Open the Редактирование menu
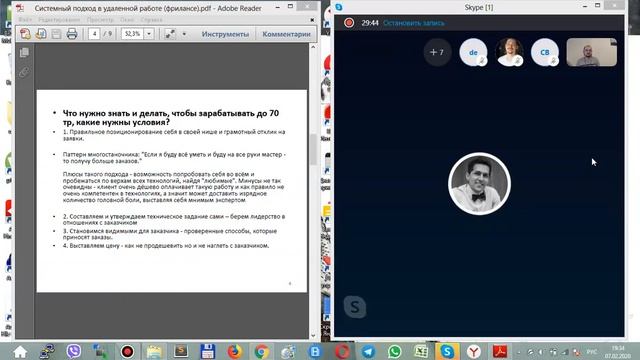Image resolution: width=640 pixels, height=360 pixels. [59, 20]
